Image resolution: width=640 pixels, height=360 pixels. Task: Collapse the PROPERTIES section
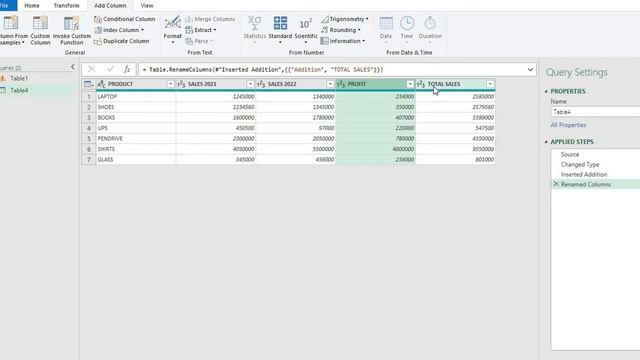[546, 91]
